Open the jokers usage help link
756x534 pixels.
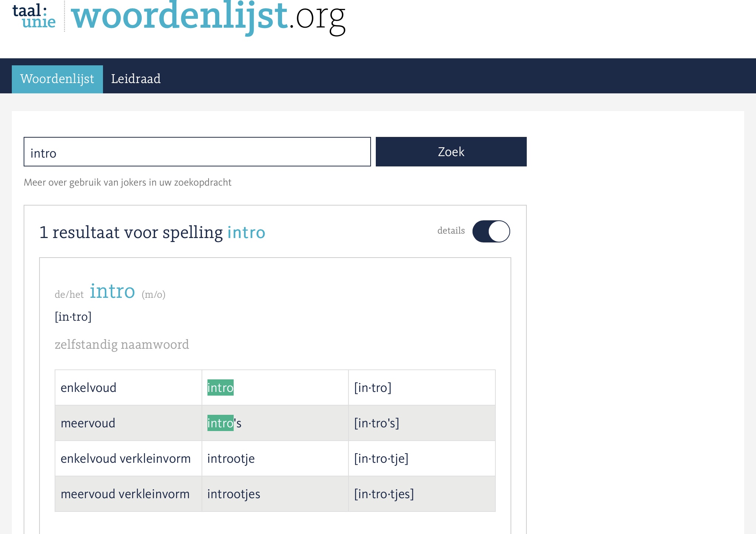127,182
